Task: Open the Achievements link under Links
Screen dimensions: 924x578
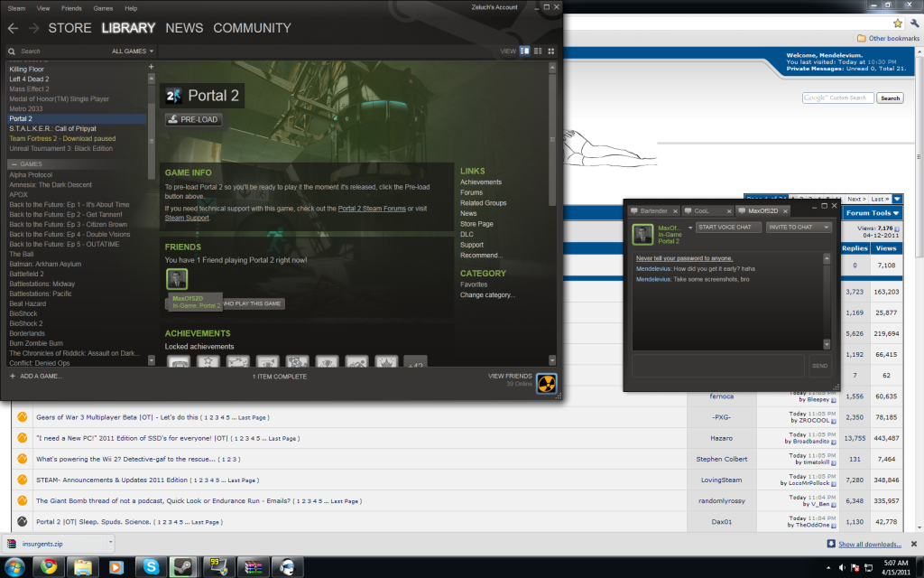Action: tap(481, 182)
